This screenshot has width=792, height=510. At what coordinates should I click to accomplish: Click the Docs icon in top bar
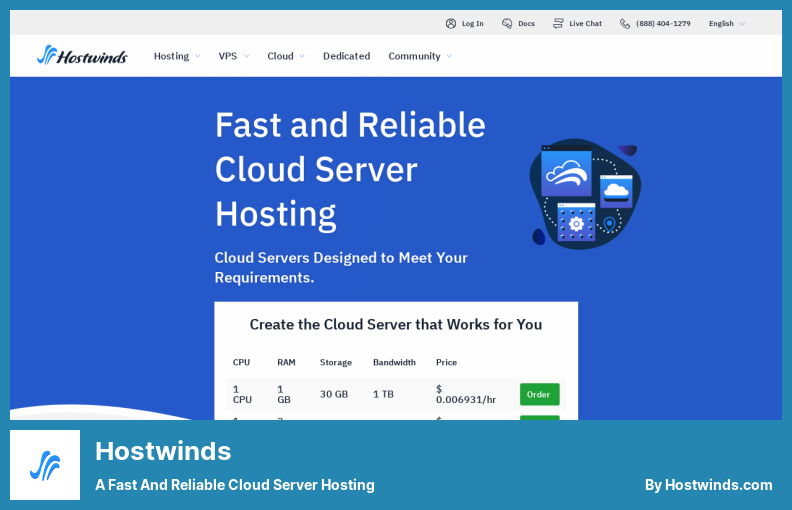point(507,23)
